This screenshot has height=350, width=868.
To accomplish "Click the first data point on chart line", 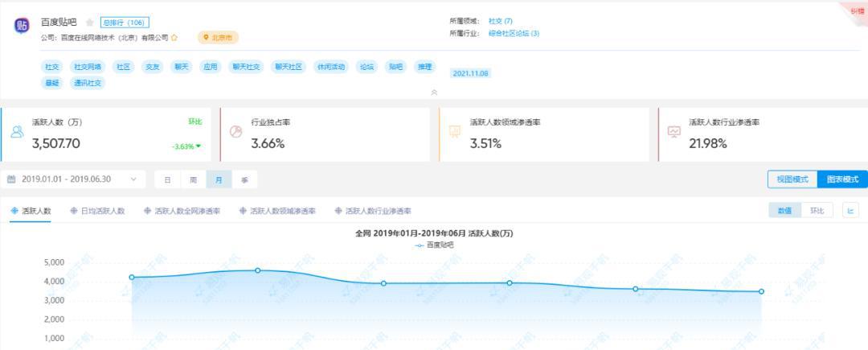I will (x=132, y=277).
